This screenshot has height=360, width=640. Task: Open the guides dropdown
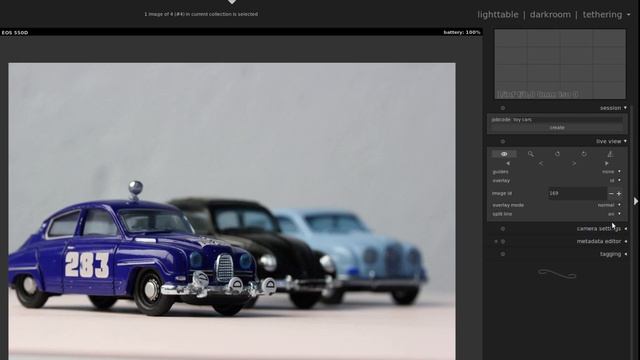coord(557,172)
